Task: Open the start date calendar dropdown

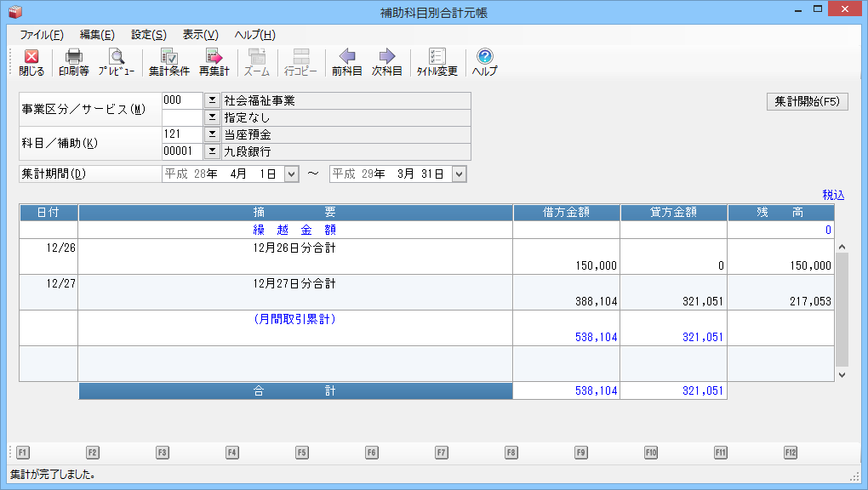Action: [x=290, y=174]
